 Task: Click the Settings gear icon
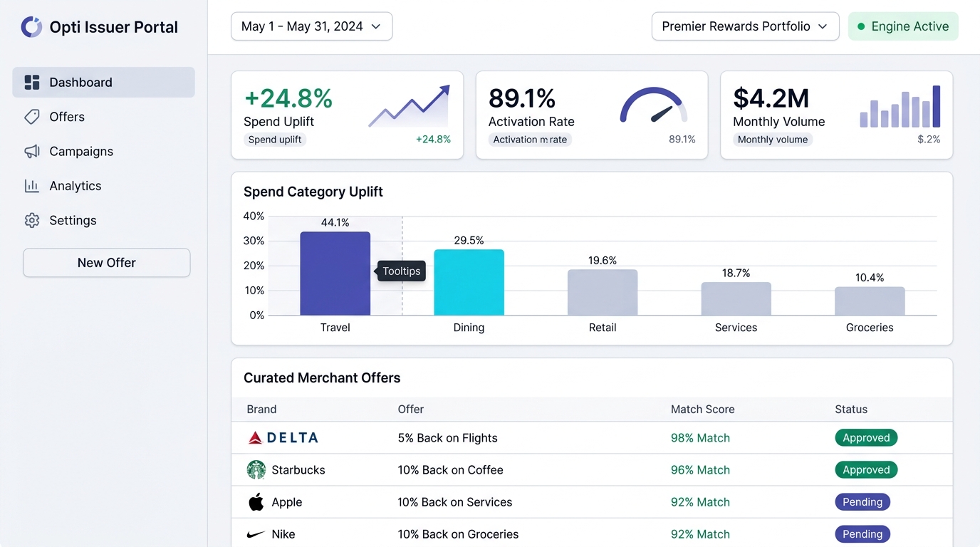pyautogui.click(x=32, y=221)
